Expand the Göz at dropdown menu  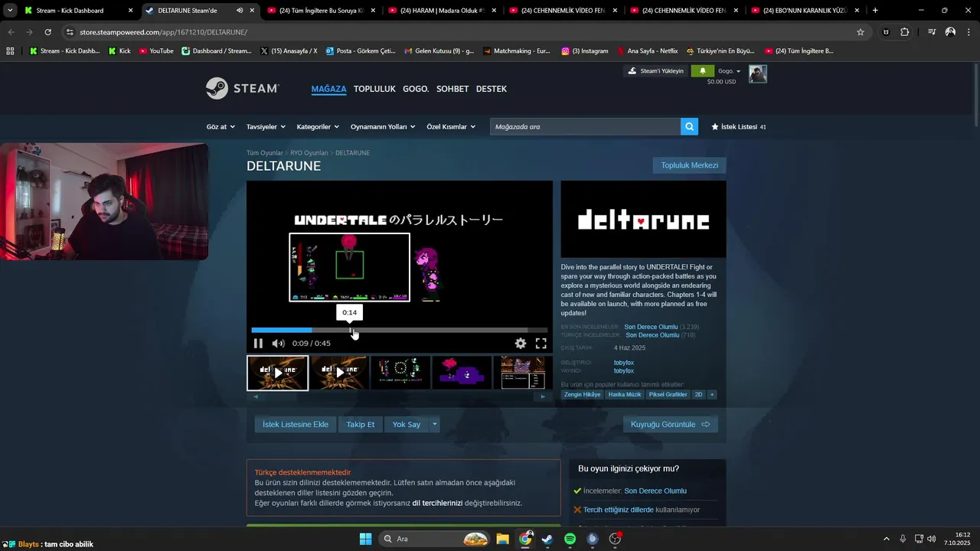pos(220,126)
